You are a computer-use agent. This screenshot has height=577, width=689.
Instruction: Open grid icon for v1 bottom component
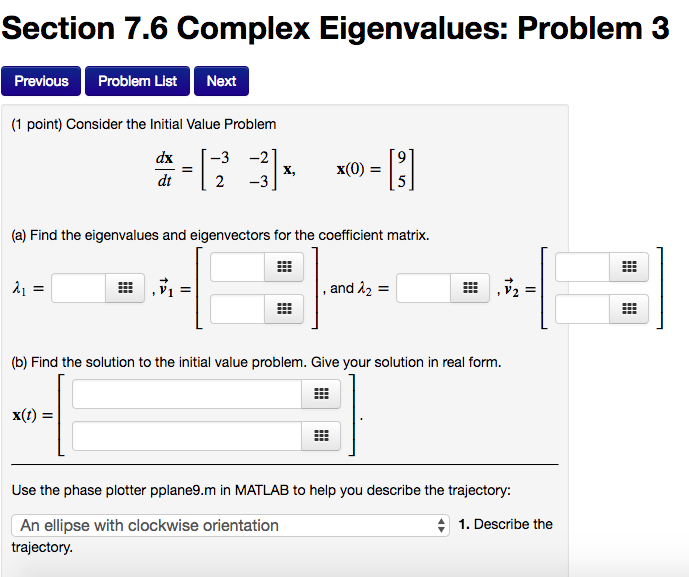(283, 311)
